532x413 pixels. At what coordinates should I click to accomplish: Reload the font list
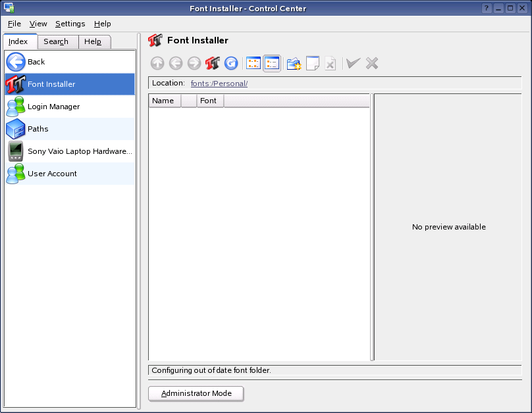coord(231,63)
